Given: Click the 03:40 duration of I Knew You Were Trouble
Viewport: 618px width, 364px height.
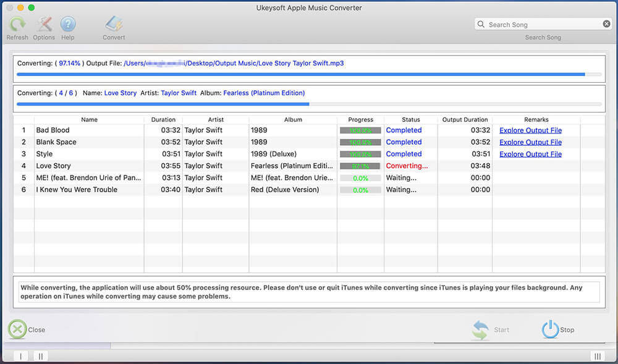Looking at the screenshot, I should coord(171,190).
